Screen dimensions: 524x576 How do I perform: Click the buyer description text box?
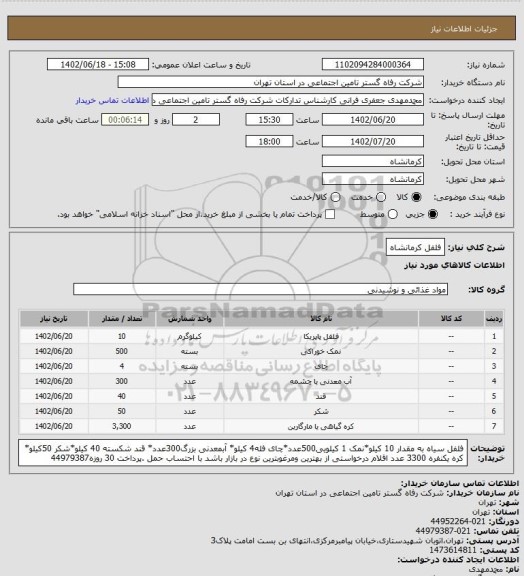coord(243,453)
